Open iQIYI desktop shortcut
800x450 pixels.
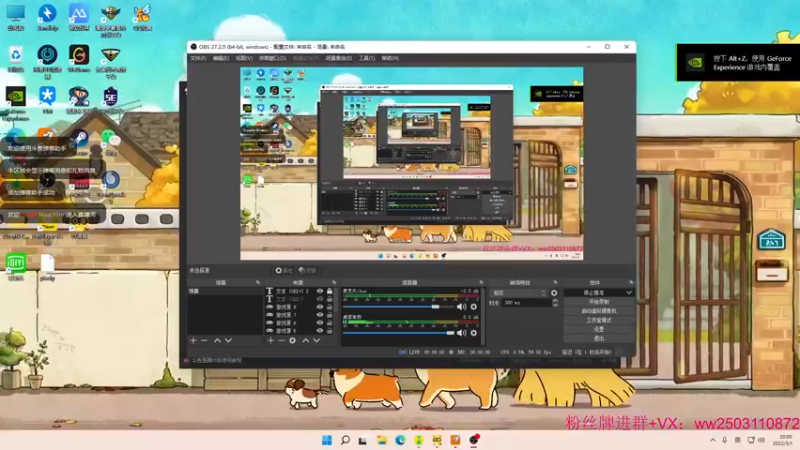tap(16, 266)
